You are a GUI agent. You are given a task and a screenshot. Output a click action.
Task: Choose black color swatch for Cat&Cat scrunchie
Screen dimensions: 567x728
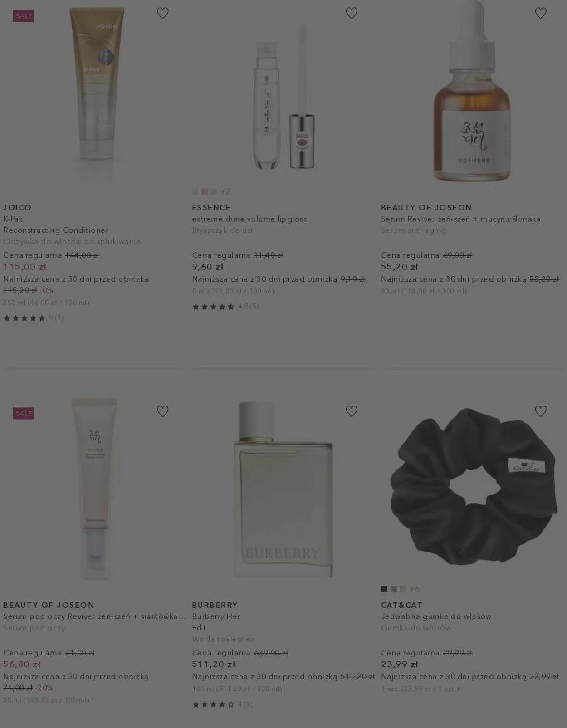384,589
